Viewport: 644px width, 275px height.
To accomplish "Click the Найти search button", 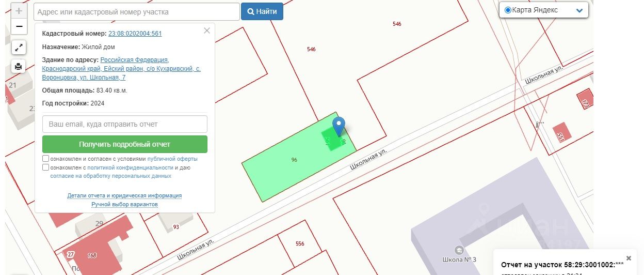I will click(x=262, y=11).
